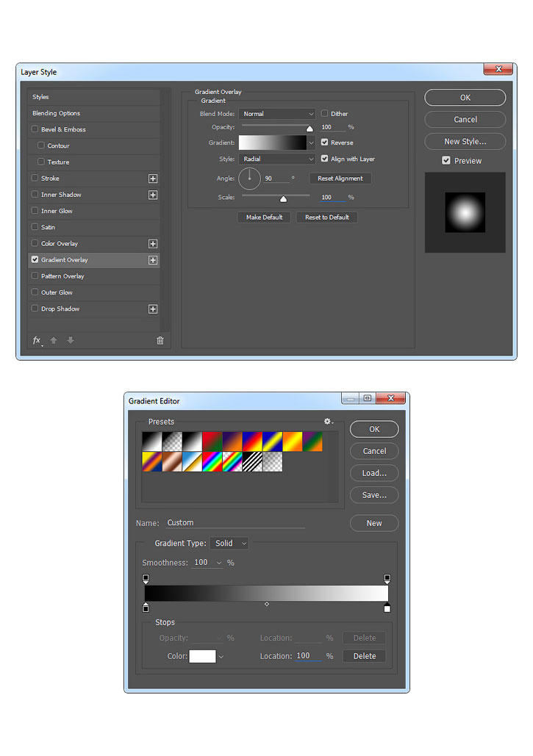Select the left opacity stop above gradient bar
The image size is (533, 756).
(146, 578)
